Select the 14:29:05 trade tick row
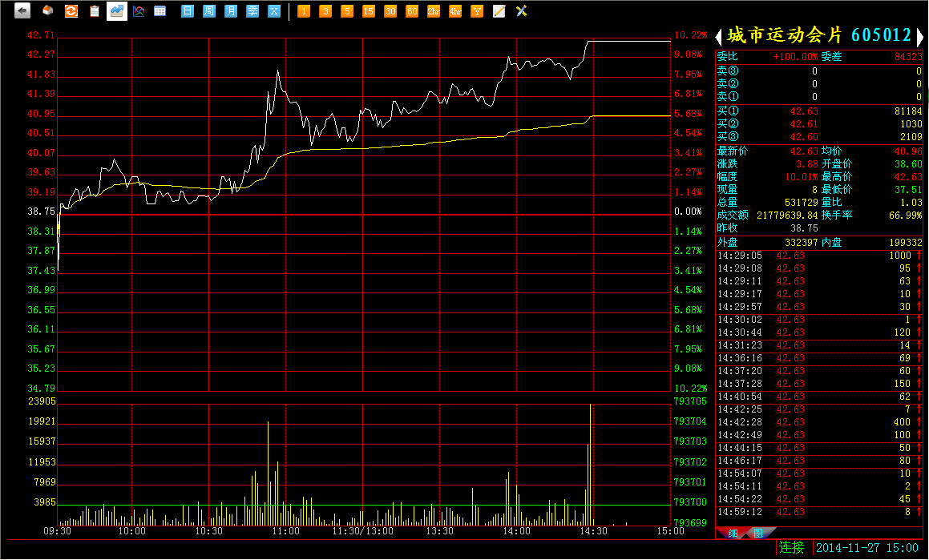Image resolution: width=929 pixels, height=560 pixels. (819, 256)
